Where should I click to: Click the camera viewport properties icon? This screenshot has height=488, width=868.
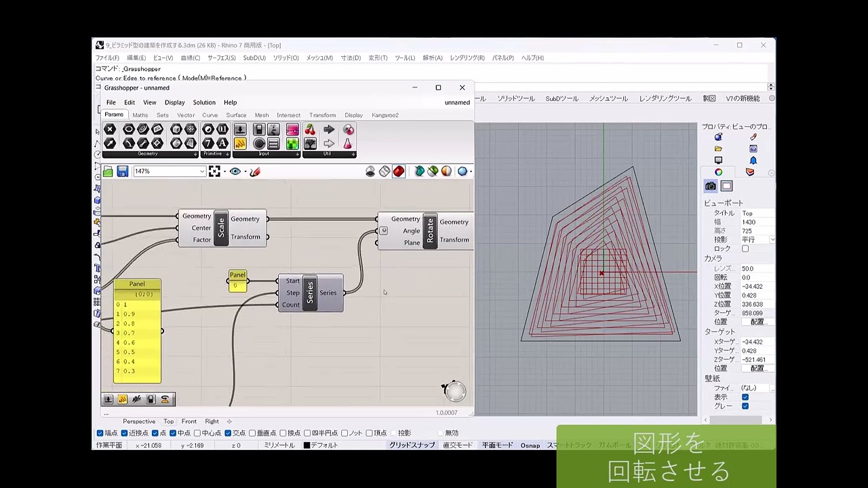[711, 186]
